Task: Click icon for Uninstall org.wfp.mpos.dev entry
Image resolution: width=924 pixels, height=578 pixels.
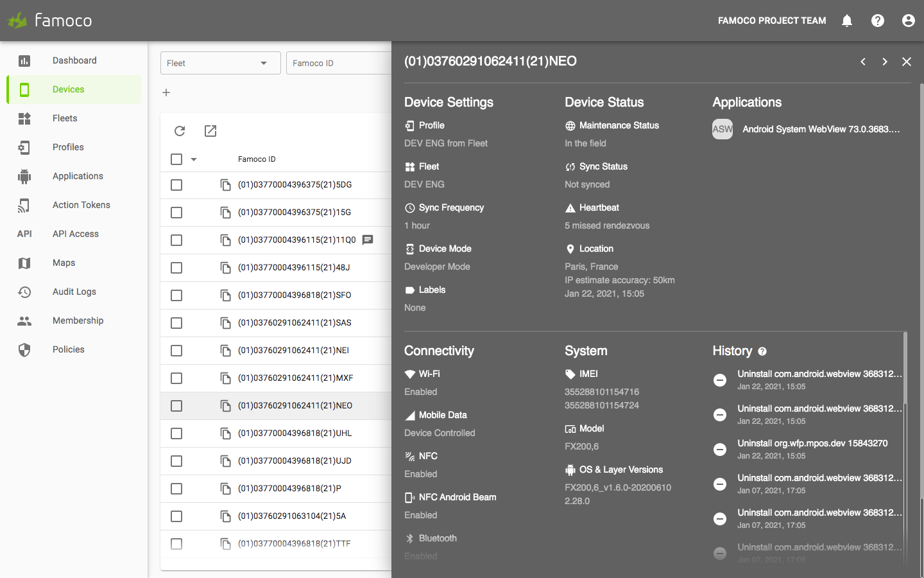Action: [720, 450]
